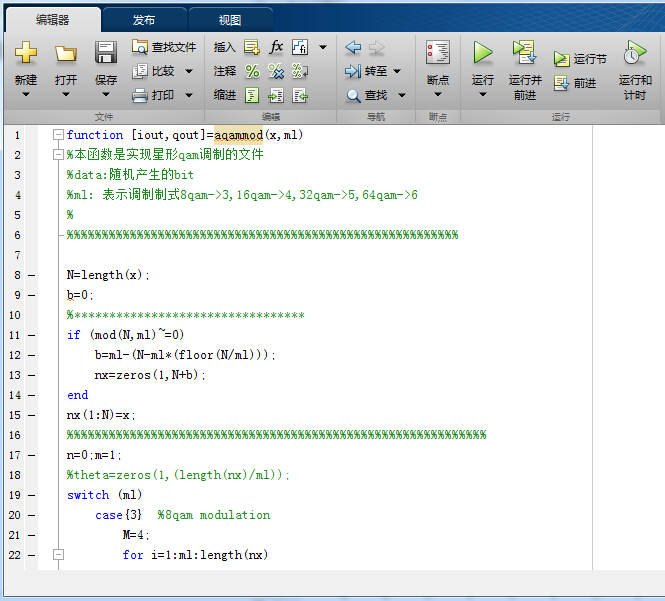Save the file with the 保存 disk icon

click(x=106, y=53)
